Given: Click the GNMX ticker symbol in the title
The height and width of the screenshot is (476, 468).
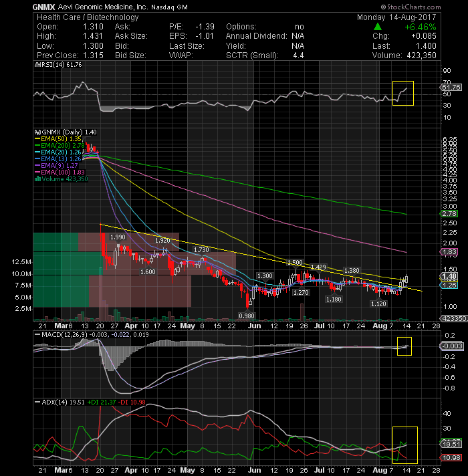Looking at the screenshot, I should coord(43,7).
